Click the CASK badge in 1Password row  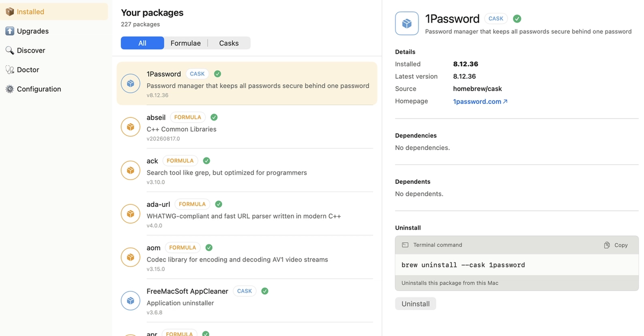pos(197,74)
